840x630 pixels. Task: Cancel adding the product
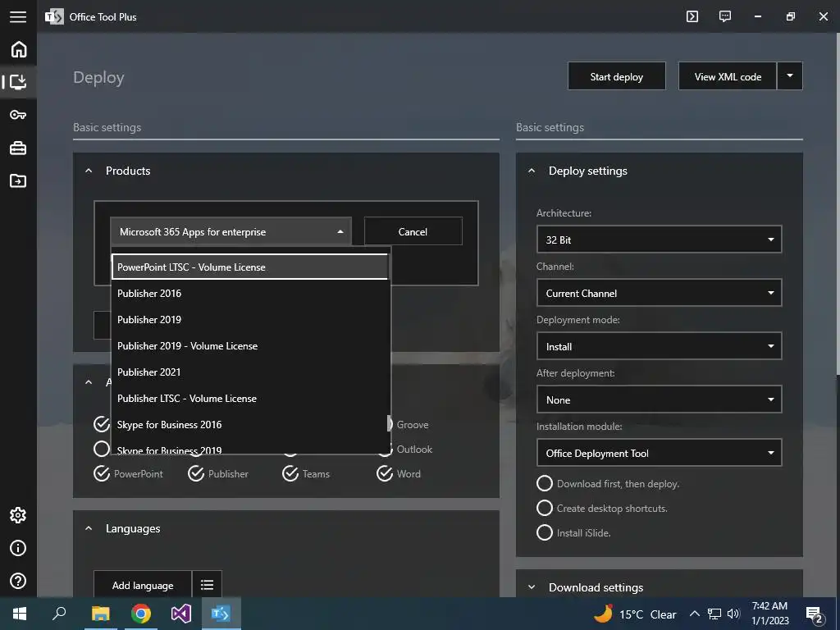413,231
